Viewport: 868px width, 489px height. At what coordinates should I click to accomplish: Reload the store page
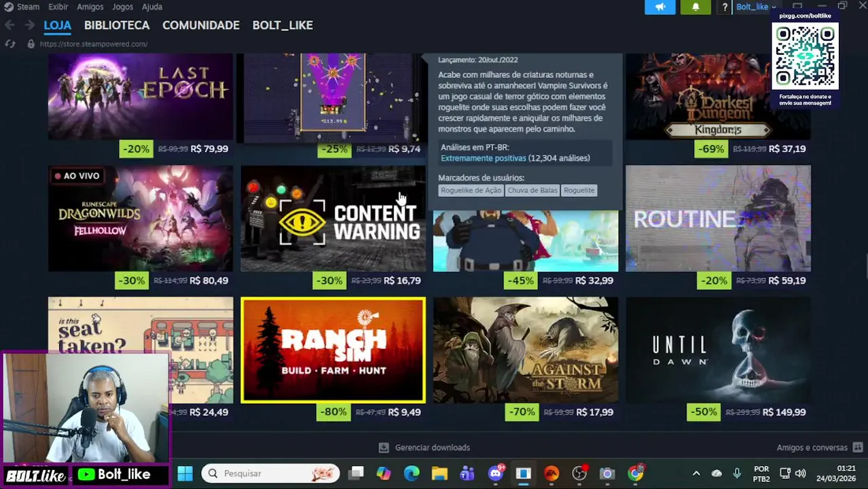(10, 43)
